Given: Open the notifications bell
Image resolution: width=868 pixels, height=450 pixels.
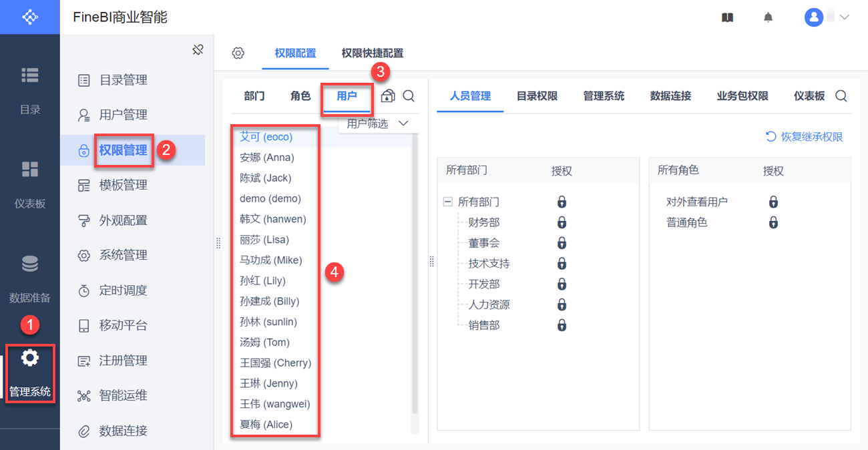Looking at the screenshot, I should pos(769,17).
